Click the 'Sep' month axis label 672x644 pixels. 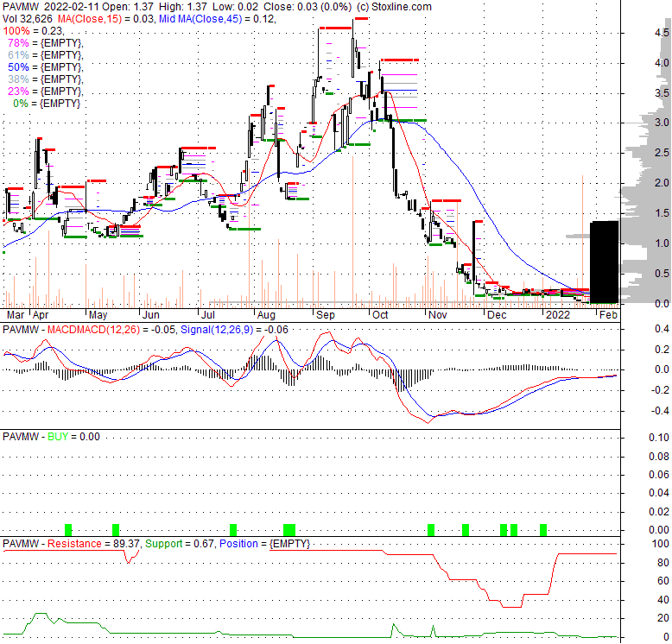pos(326,315)
